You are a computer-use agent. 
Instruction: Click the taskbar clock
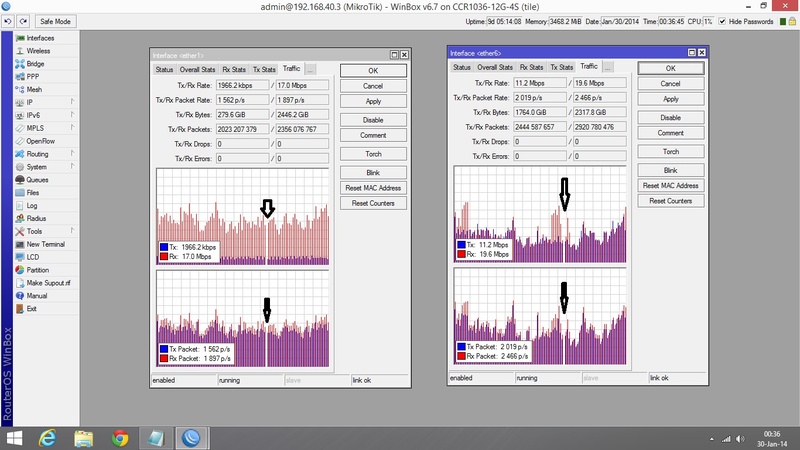pyautogui.click(x=771, y=439)
